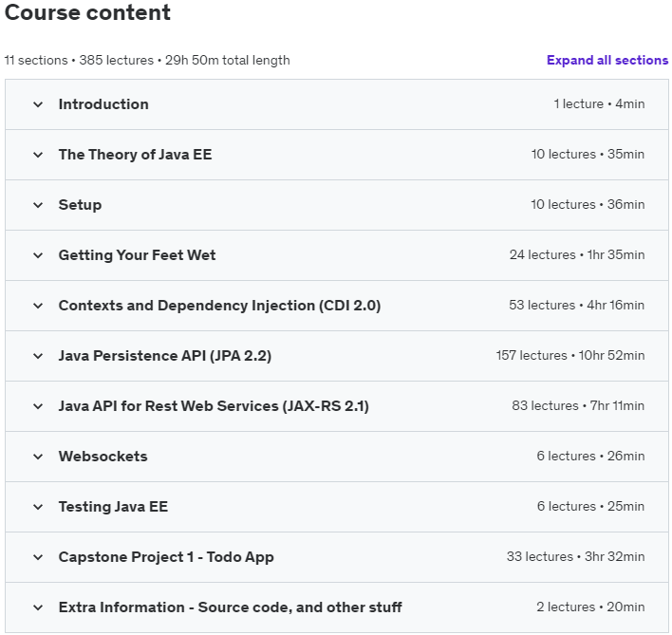The height and width of the screenshot is (635, 672).
Task: Open The Theory of Java EE title
Action: point(136,155)
